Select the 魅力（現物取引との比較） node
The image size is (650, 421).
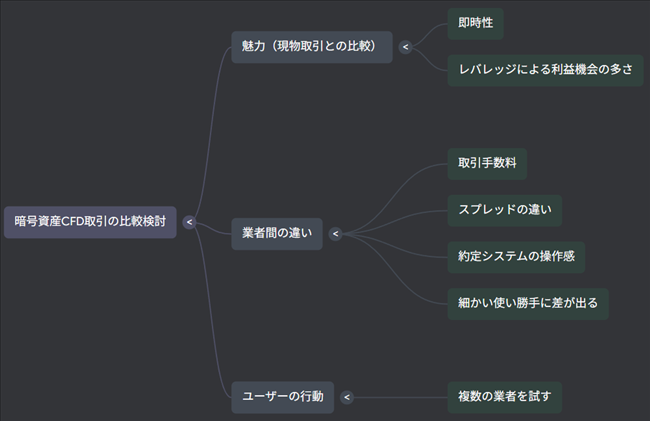pos(311,46)
